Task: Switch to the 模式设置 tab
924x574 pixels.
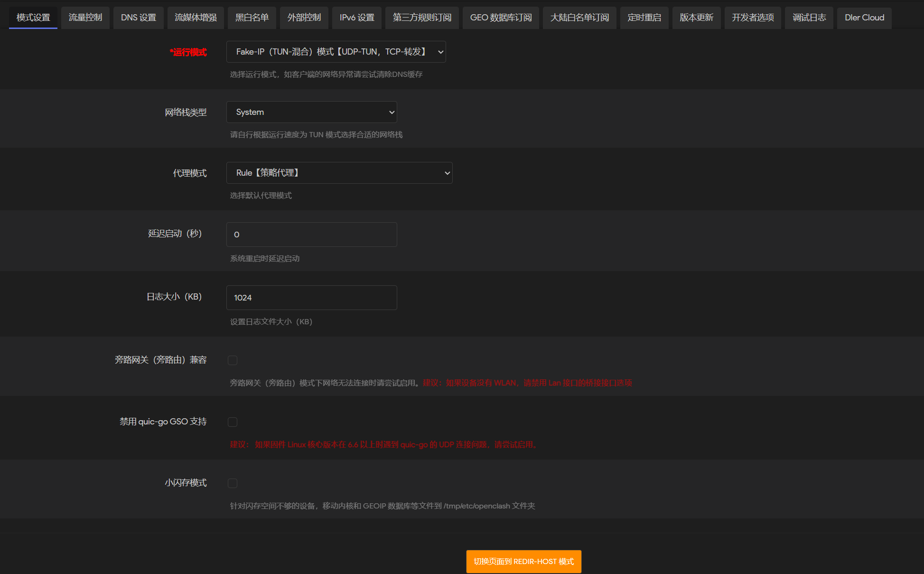Action: click(33, 18)
